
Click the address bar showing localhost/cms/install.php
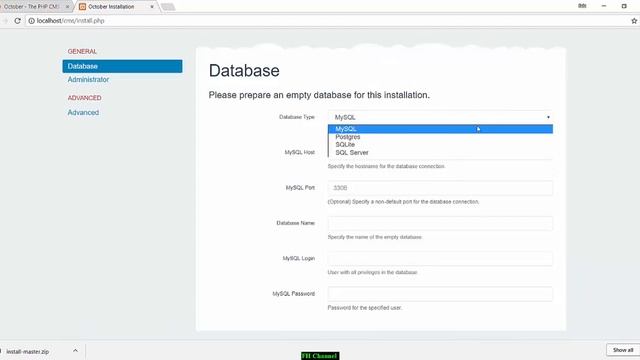(x=327, y=20)
